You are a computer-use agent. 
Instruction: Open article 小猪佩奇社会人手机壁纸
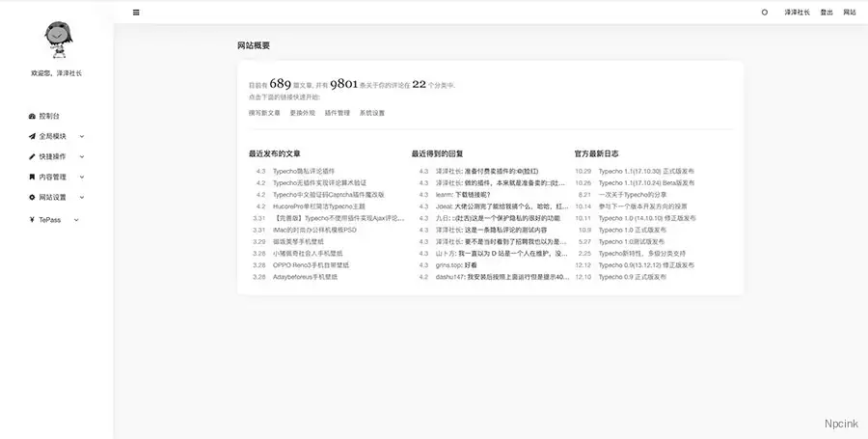[308, 254]
